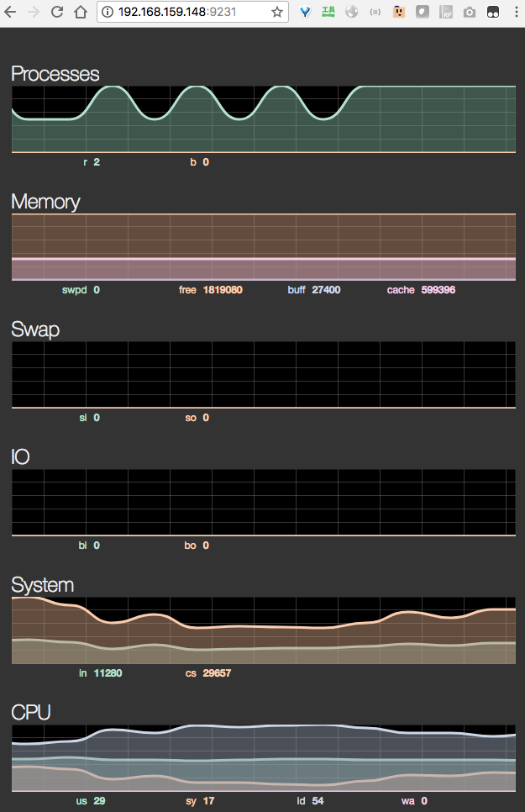
Task: Click the Processes chart graph area
Action: (x=263, y=119)
